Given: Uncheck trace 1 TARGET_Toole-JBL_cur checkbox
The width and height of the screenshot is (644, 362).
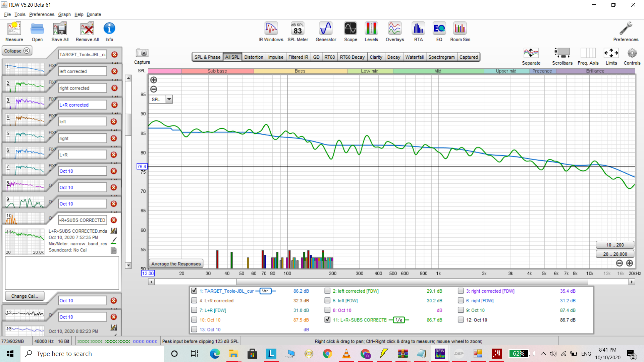Looking at the screenshot, I should [194, 291].
